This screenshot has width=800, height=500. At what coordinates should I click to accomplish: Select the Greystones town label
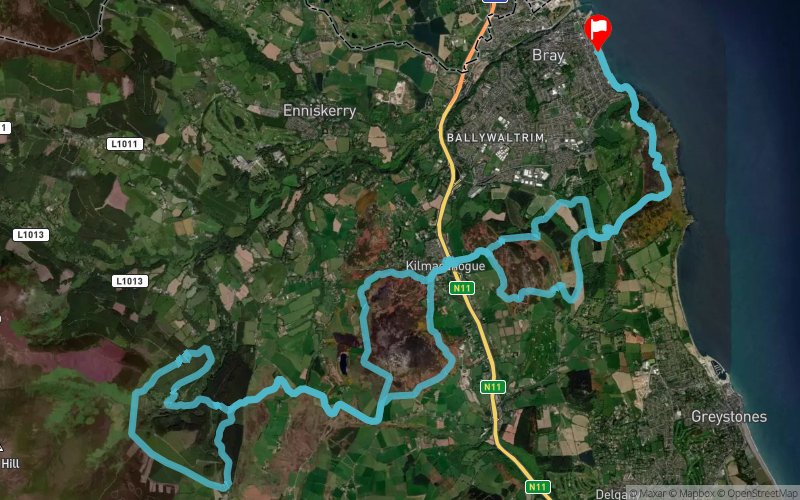[x=729, y=417]
